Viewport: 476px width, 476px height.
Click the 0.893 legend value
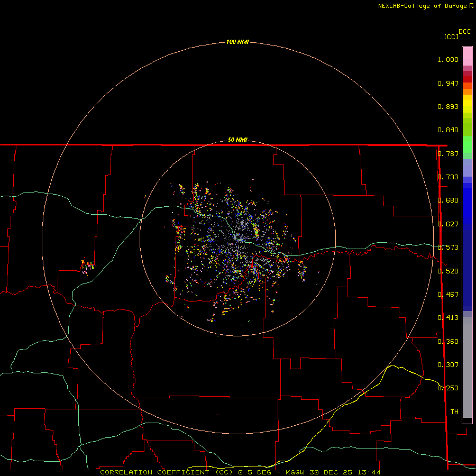(x=448, y=106)
